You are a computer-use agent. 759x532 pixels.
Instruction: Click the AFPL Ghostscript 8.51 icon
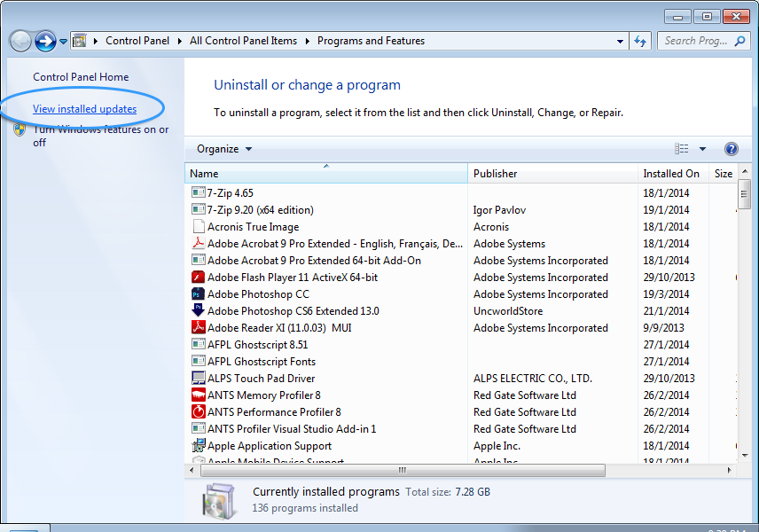tap(198, 344)
